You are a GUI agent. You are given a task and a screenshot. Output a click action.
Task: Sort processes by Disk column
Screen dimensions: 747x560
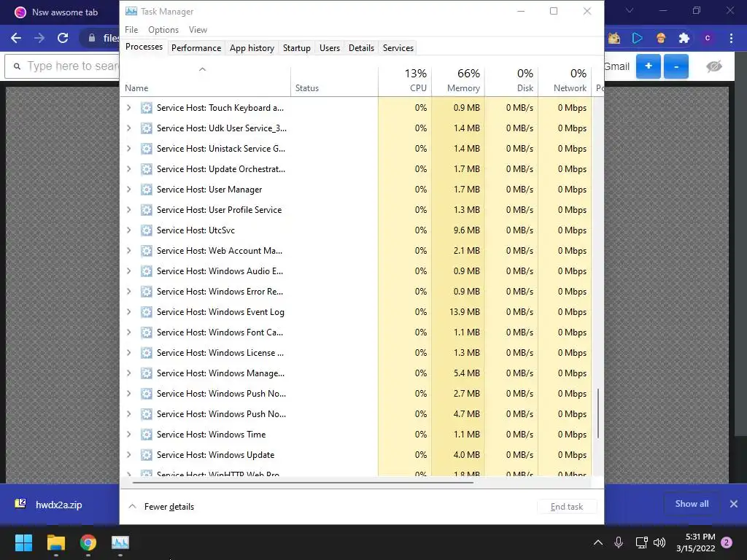511,80
